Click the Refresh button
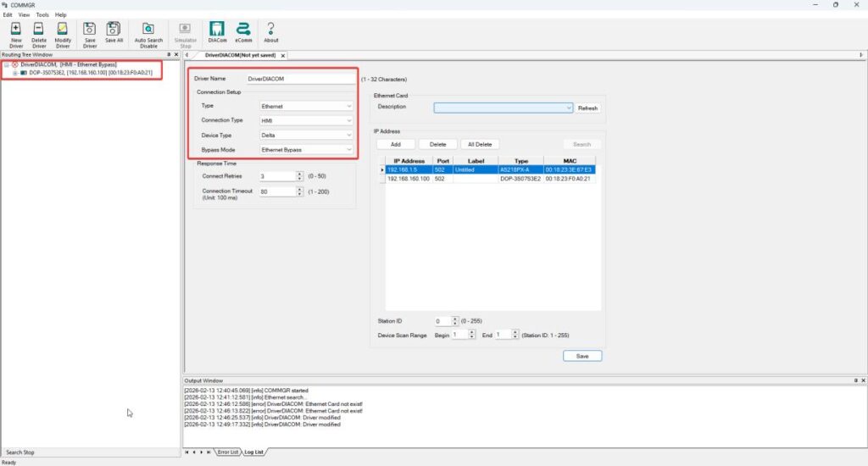This screenshot has height=466, width=868. click(587, 108)
